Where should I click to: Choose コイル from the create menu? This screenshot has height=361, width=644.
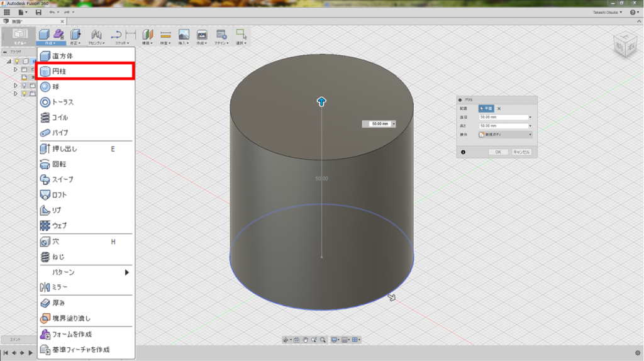tap(86, 118)
